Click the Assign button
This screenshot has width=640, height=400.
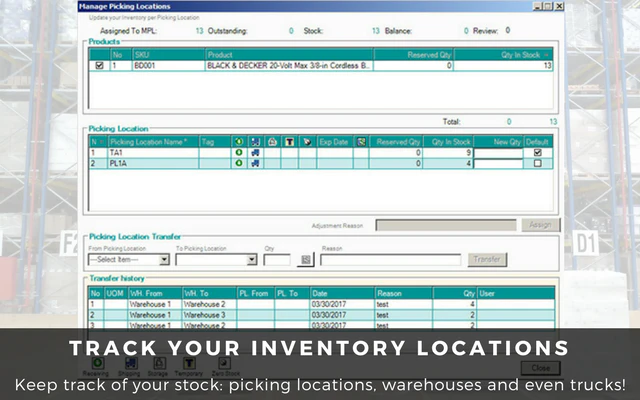coord(541,225)
